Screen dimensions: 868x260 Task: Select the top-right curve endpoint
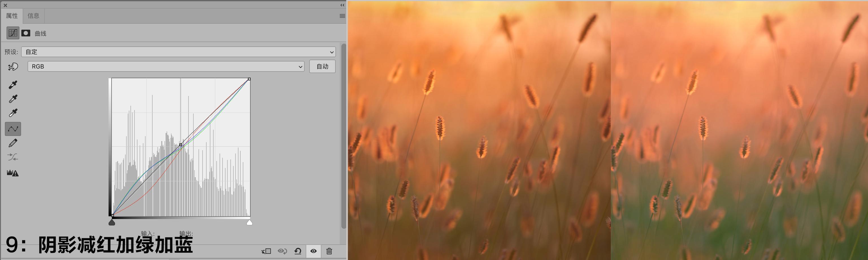click(x=249, y=79)
